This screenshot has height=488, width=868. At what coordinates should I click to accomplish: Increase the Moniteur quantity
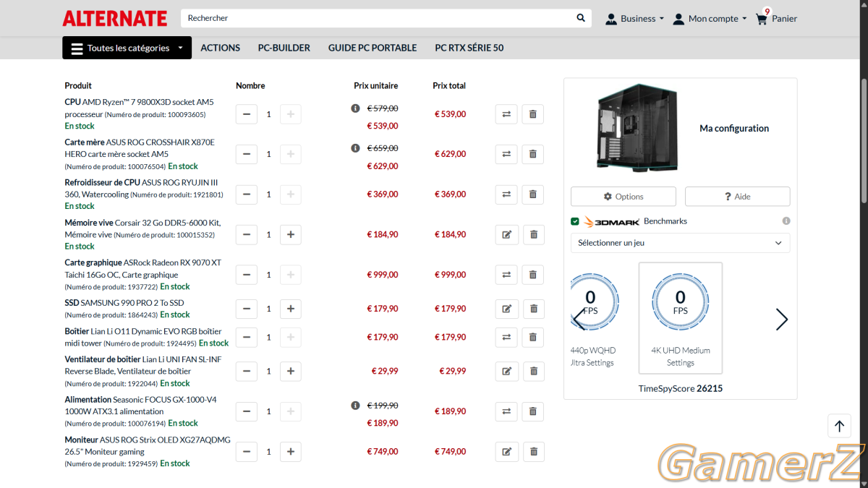pyautogui.click(x=291, y=452)
